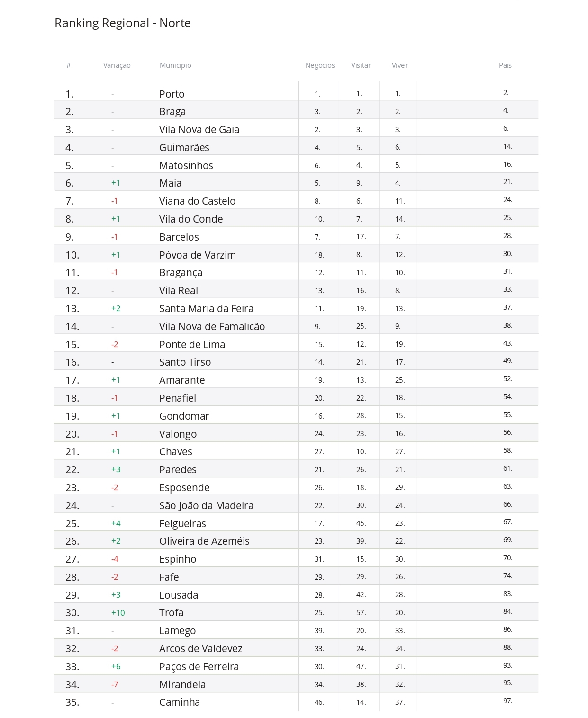Select the Mirandela municipality row
The height and width of the screenshot is (718, 588).
click(x=296, y=684)
